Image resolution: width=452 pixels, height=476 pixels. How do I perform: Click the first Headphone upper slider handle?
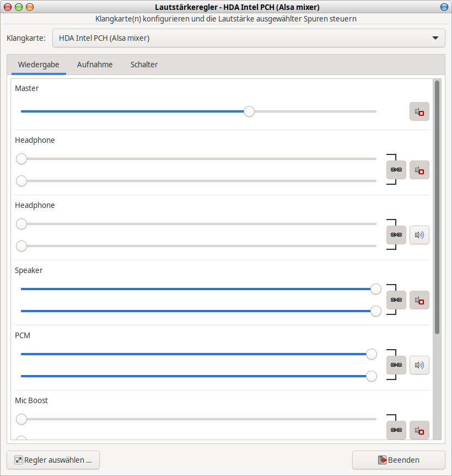21,159
